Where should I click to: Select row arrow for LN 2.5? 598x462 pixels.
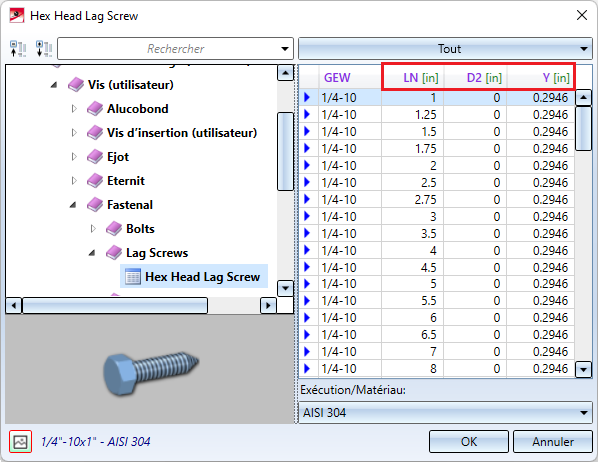click(x=307, y=182)
